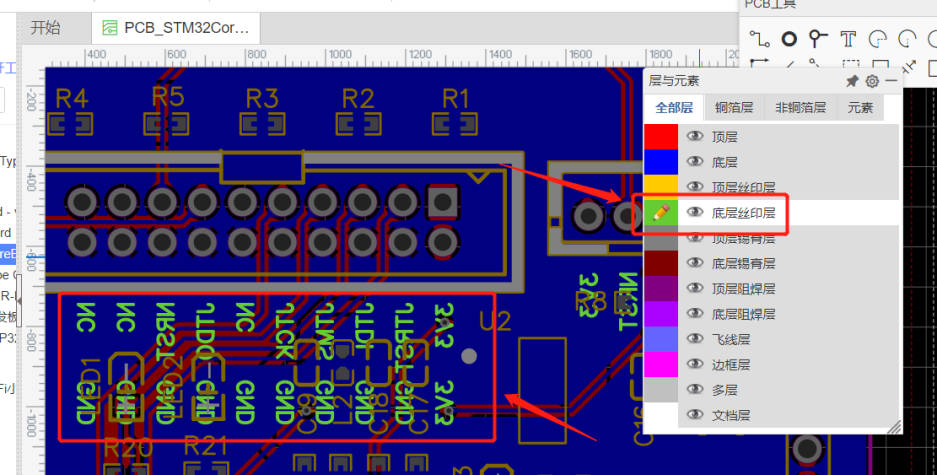Switch to the 非铜箔层 tab
Viewport: 937px width, 475px height.
800,108
